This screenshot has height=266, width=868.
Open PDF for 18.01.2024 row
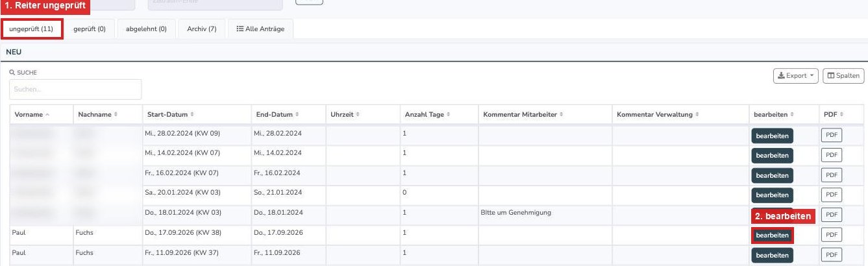[832, 215]
